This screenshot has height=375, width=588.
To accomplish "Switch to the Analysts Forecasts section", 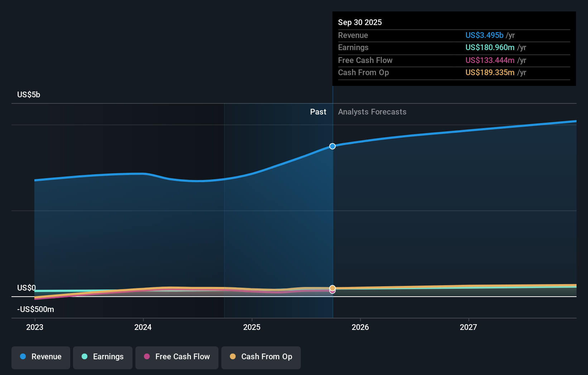I will click(x=372, y=112).
